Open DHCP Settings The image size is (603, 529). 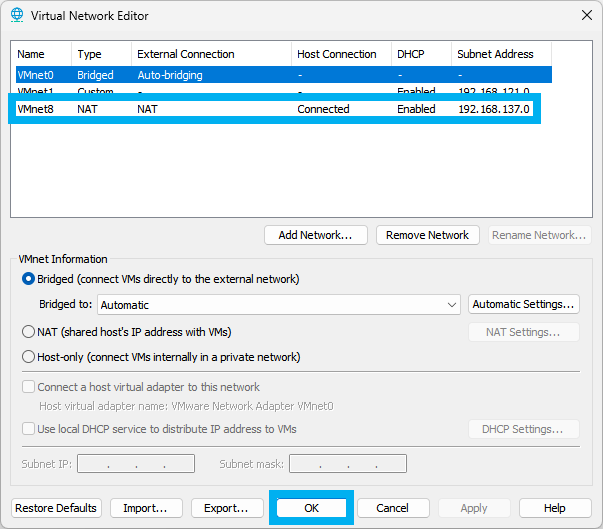tap(524, 429)
